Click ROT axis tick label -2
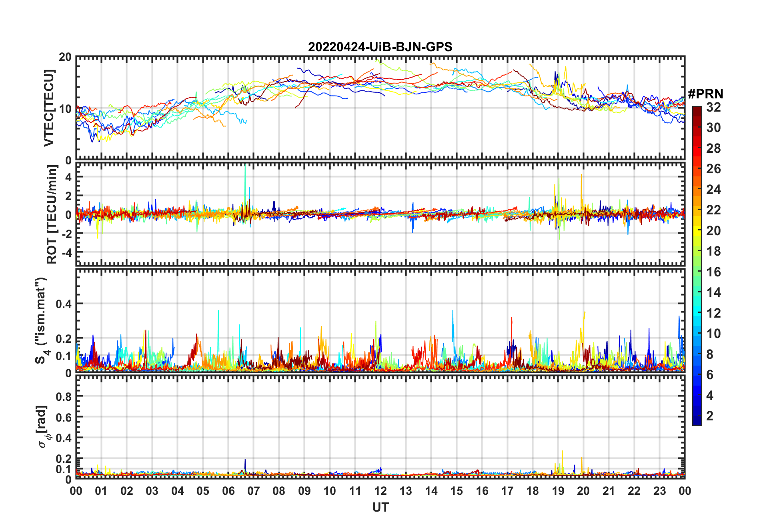Image resolution: width=761 pixels, height=532 pixels. tap(66, 234)
